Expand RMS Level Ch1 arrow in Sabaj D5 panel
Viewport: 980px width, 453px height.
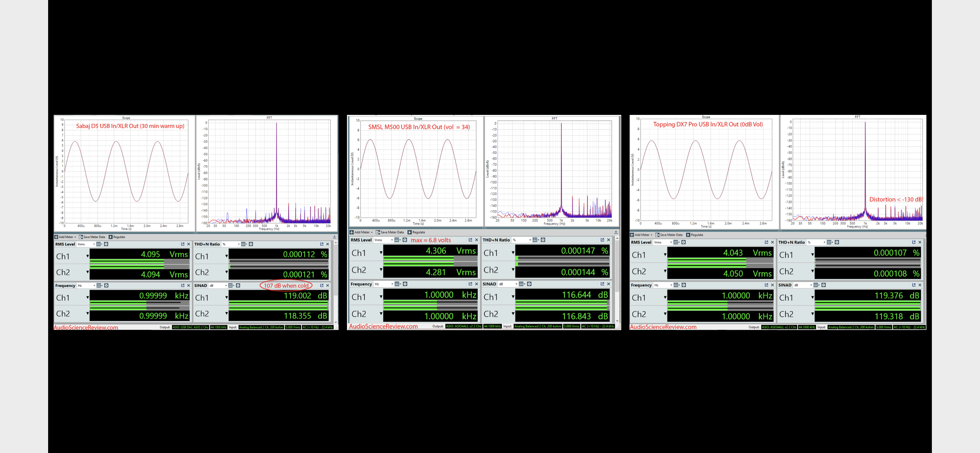87,256
